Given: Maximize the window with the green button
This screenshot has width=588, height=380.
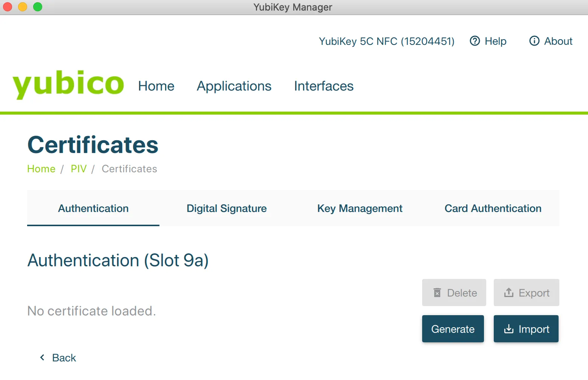Looking at the screenshot, I should tap(38, 7).
